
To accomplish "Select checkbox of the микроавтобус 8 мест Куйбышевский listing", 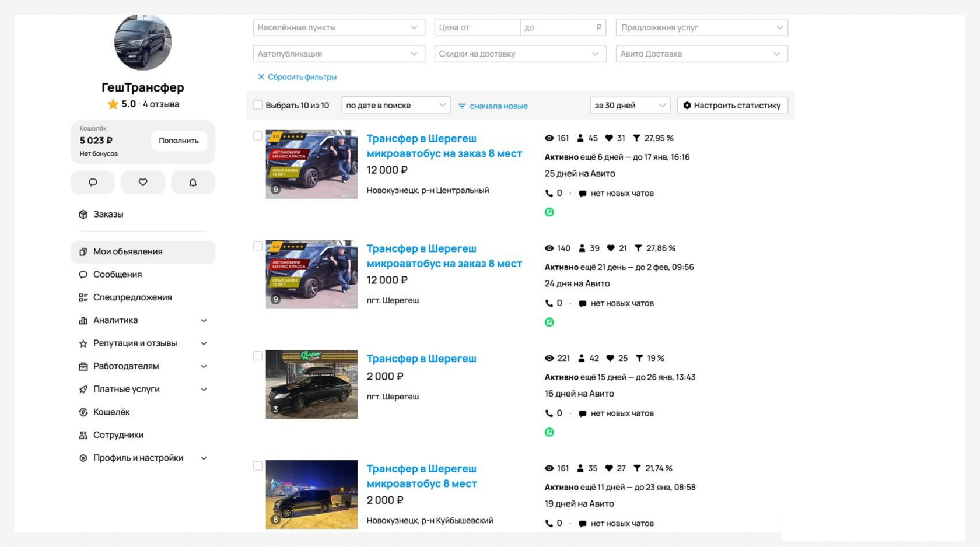I will [258, 466].
